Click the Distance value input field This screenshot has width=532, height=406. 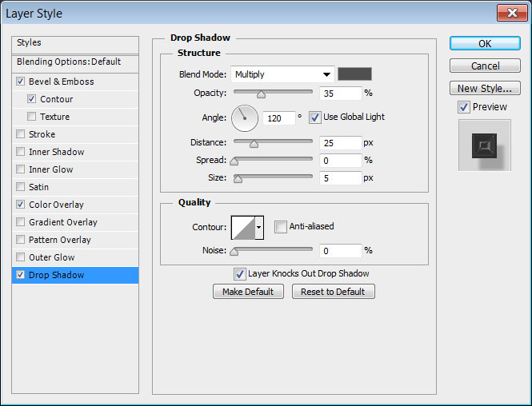click(342, 143)
